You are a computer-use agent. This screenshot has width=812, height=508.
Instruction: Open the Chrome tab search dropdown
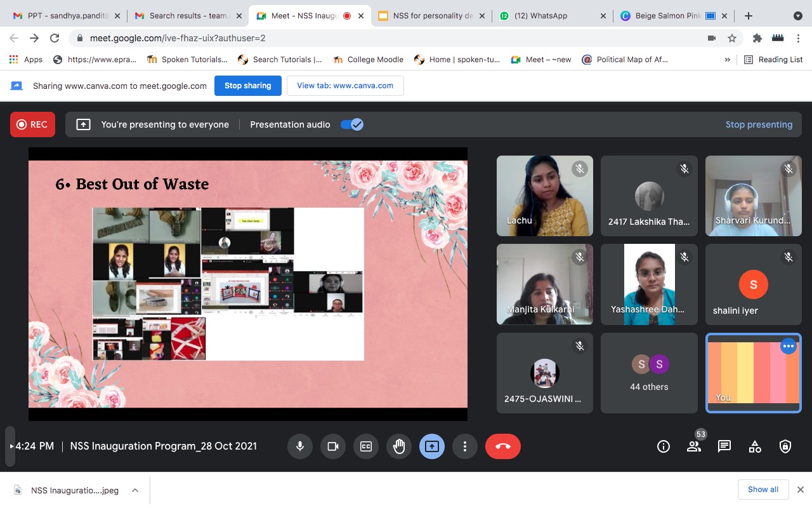797,16
